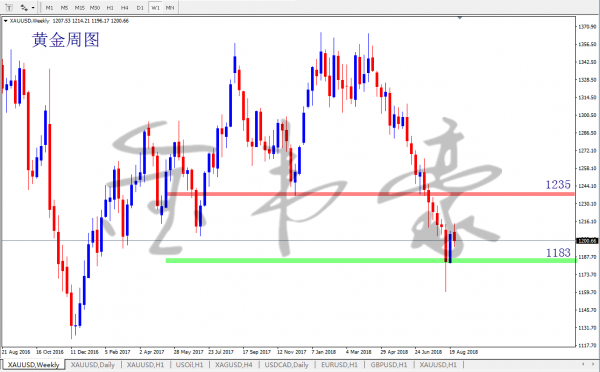This screenshot has height=372, width=600.
Task: Click the 1183 price label text
Action: (558, 253)
